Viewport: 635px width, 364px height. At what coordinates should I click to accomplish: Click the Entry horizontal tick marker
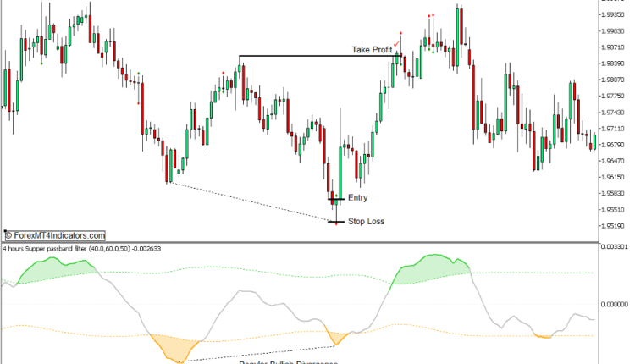pyautogui.click(x=336, y=198)
